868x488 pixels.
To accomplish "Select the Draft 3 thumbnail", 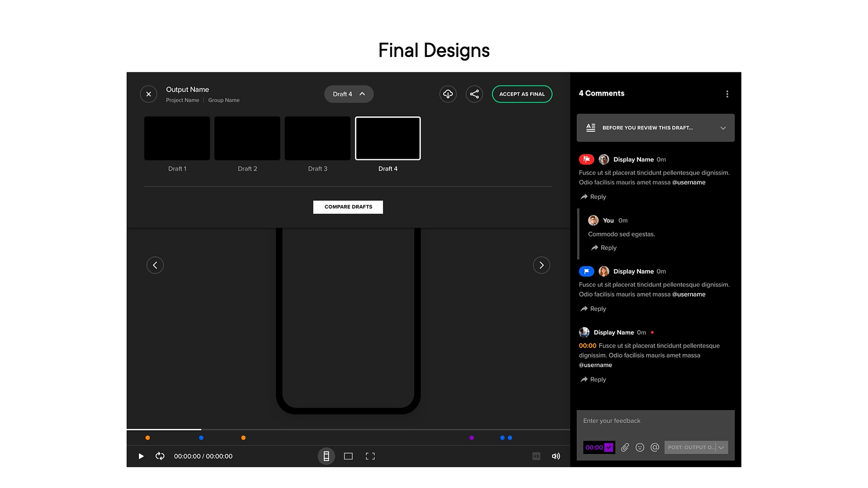I will tap(318, 138).
